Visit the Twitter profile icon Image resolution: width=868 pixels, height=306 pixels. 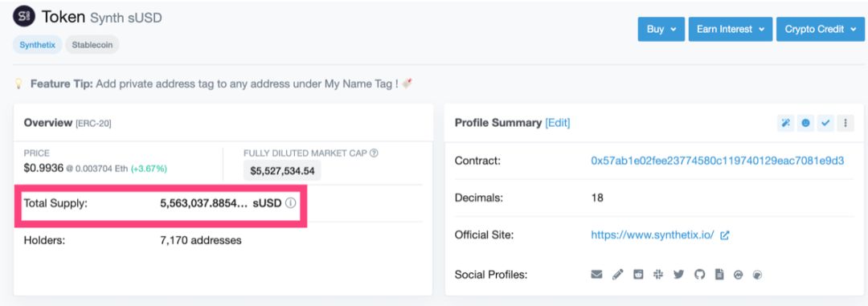[x=678, y=275]
